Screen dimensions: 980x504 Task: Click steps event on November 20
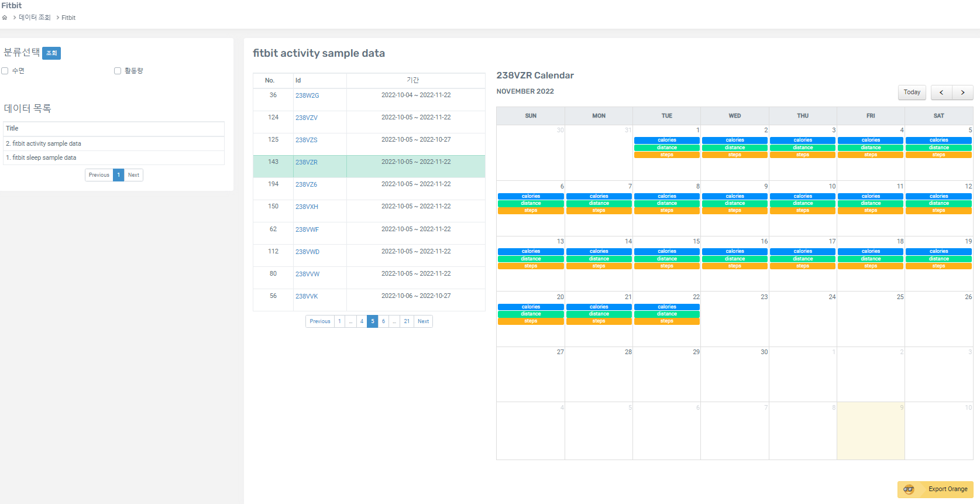pyautogui.click(x=531, y=321)
